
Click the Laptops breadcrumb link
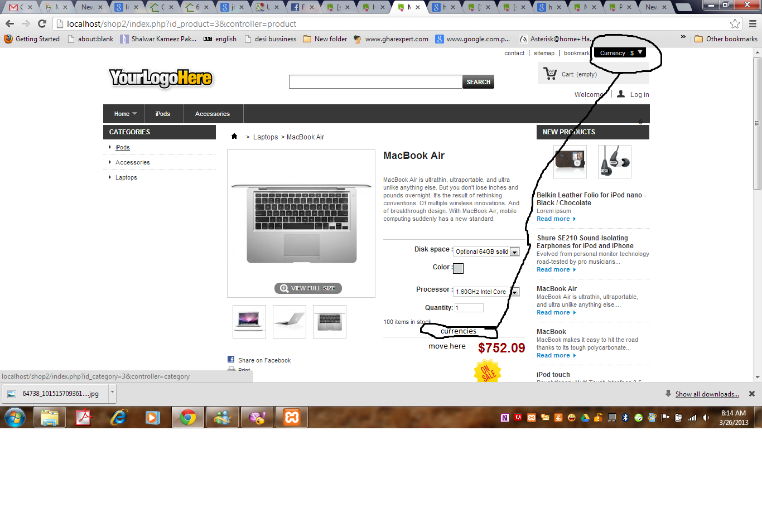click(266, 137)
